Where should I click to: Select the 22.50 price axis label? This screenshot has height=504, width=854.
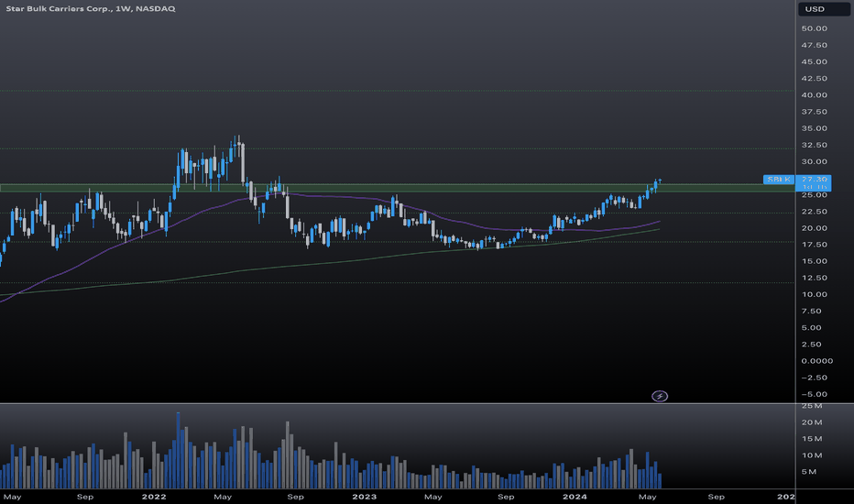[814, 212]
